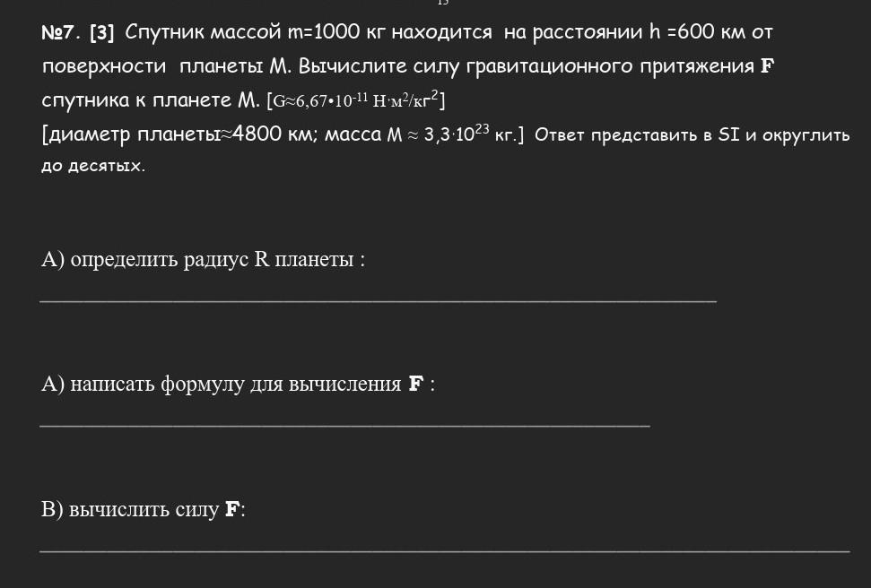The image size is (871, 588).
Task: Click the 'определить радиус R планеты' prompt
Action: pos(213,259)
